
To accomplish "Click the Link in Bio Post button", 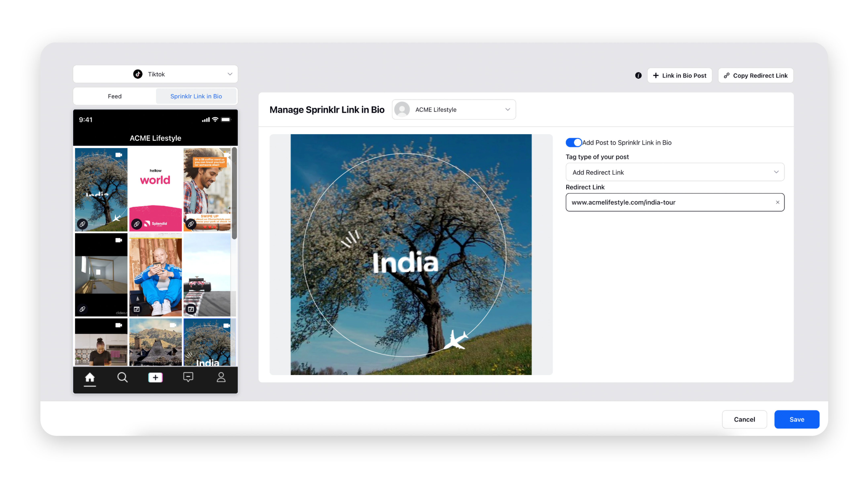I will pyautogui.click(x=680, y=75).
